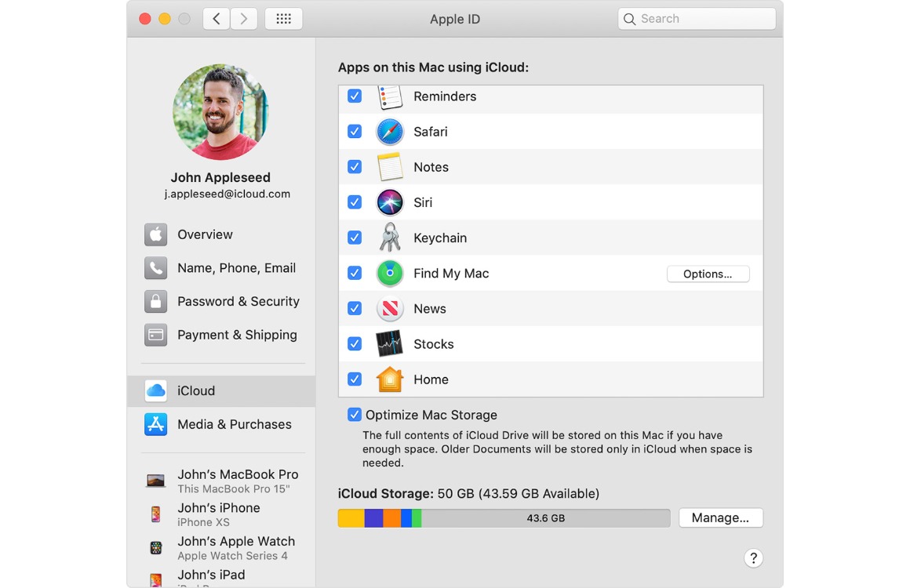Toggle the Stocks checkbox
Image resolution: width=910 pixels, height=588 pixels.
(x=355, y=344)
